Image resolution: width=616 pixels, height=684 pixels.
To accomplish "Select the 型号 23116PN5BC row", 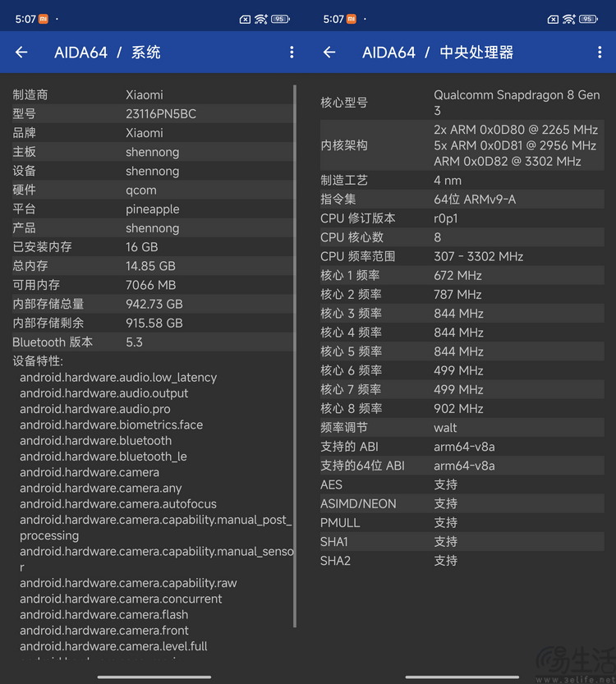I will [x=152, y=114].
